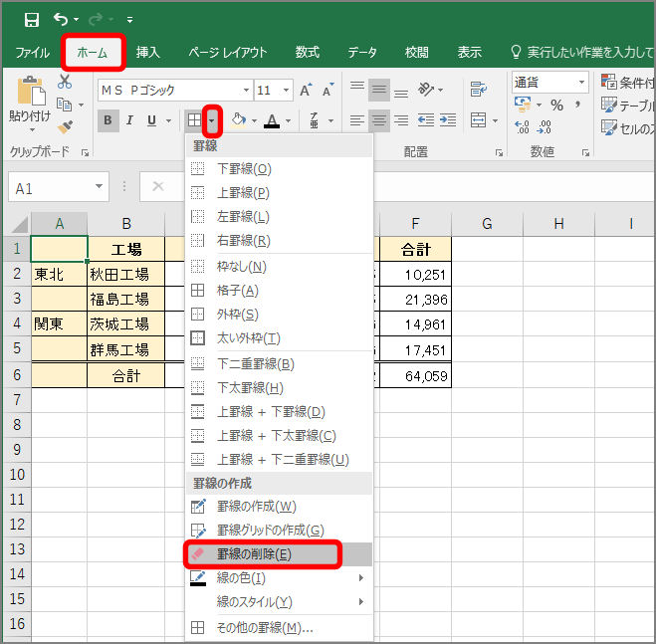The image size is (656, 644).
Task: Open the merge cells dropdown arrow
Action: point(495,120)
